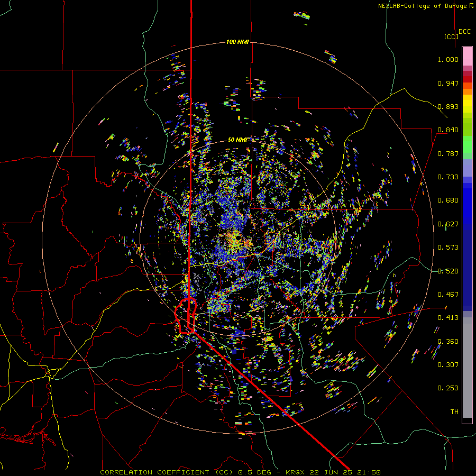Select the 0.573 scale value
The image size is (476, 476).
pos(448,248)
